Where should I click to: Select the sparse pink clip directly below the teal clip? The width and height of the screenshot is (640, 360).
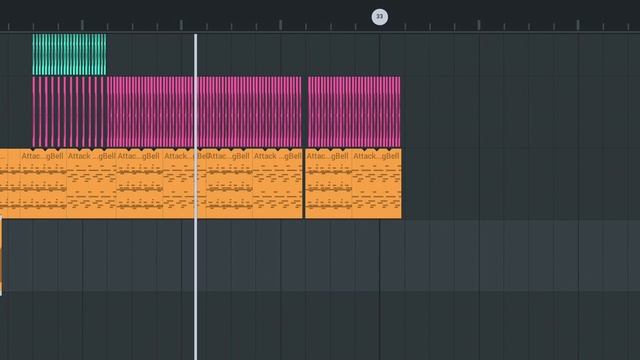(69, 112)
